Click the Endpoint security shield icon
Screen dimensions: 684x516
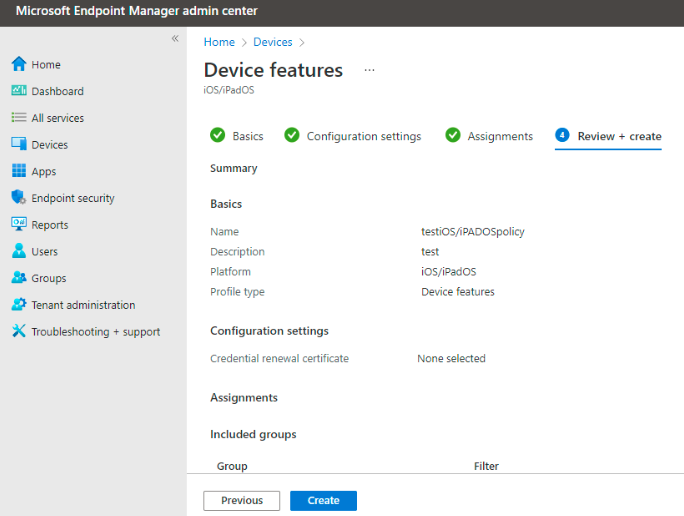tap(19, 198)
